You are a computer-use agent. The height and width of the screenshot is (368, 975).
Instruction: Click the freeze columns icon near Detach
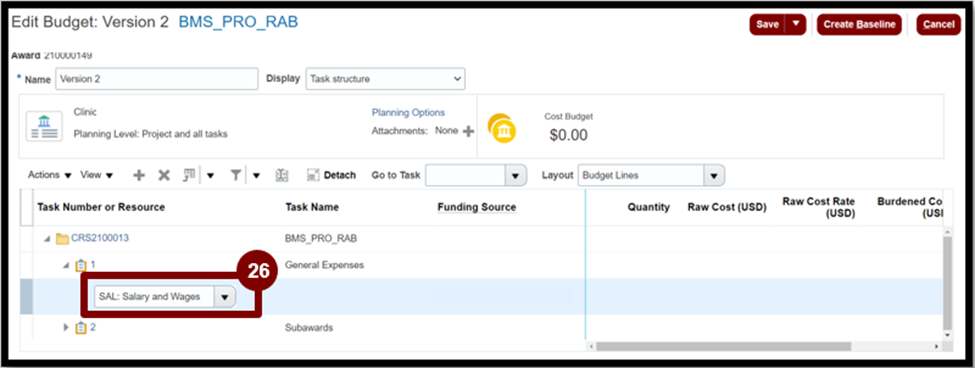pyautogui.click(x=282, y=175)
